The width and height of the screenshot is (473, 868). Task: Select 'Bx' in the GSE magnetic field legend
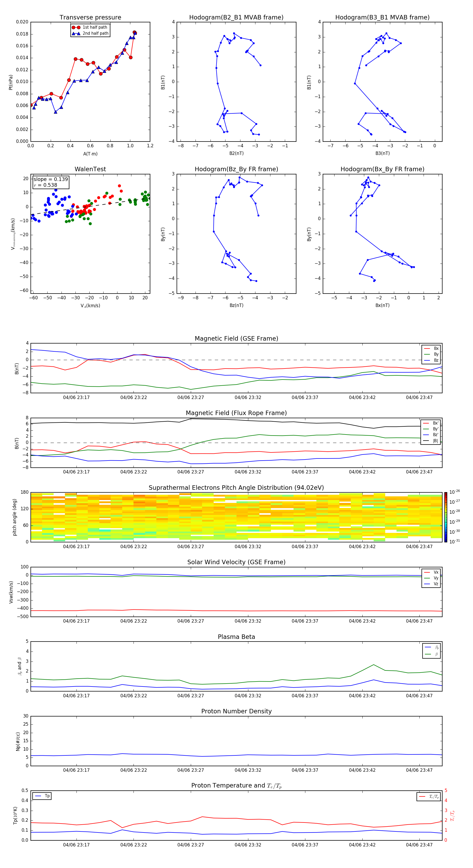pyautogui.click(x=431, y=349)
